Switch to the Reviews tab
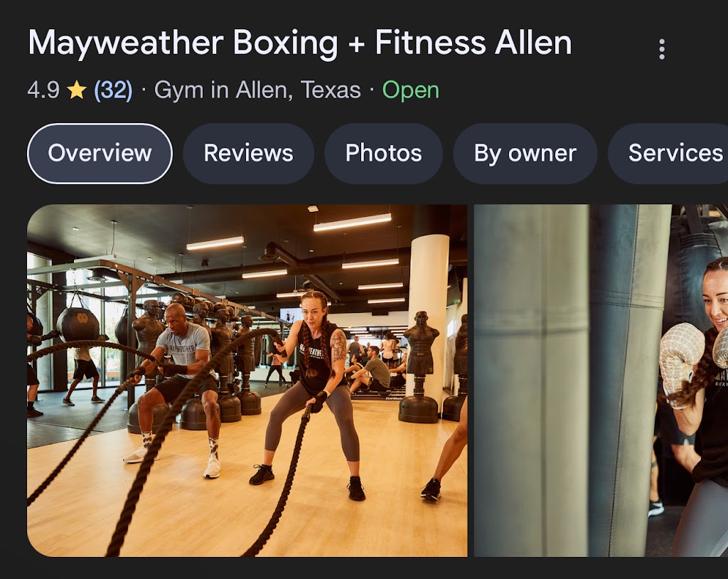This screenshot has height=579, width=728. point(248,154)
